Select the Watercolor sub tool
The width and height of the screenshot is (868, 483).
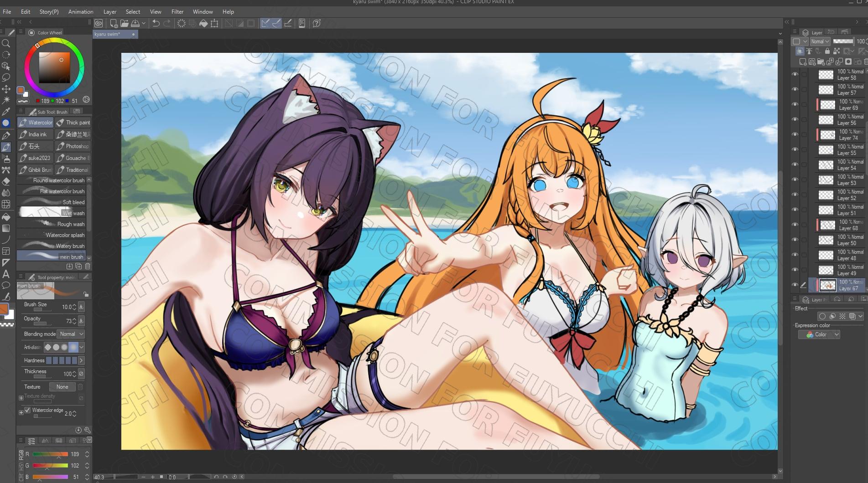pyautogui.click(x=35, y=122)
